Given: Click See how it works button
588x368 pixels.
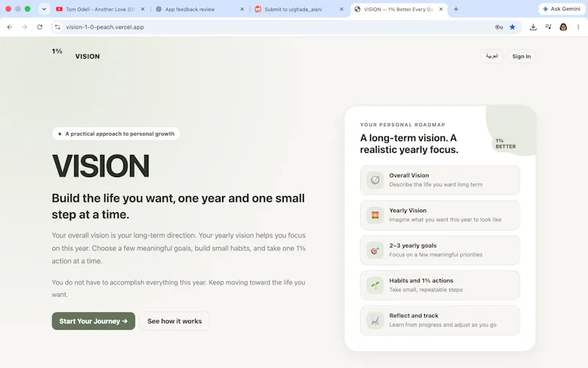Looking at the screenshot, I should tap(174, 321).
